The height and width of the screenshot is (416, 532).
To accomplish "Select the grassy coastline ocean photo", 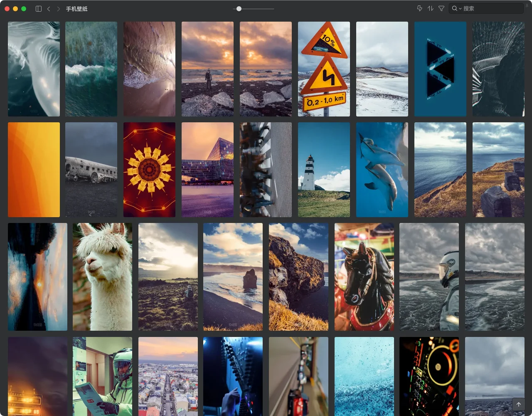I will (440, 170).
